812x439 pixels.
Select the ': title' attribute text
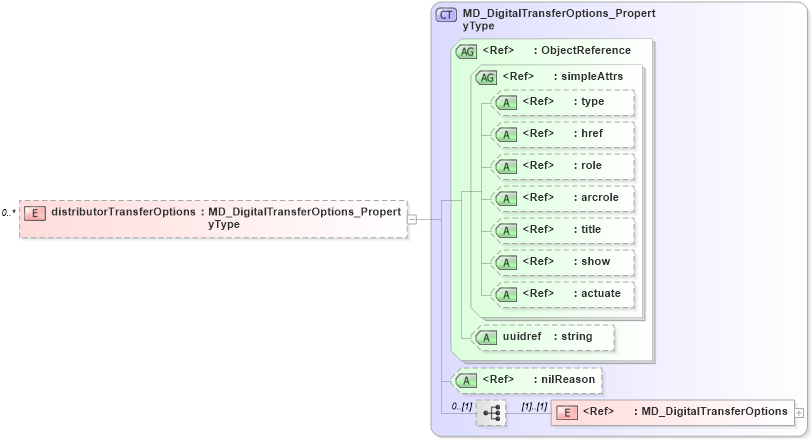click(x=587, y=229)
